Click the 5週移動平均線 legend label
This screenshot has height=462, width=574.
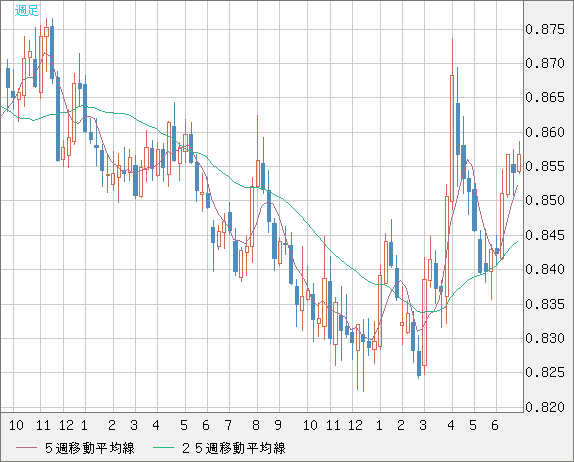click(90, 448)
